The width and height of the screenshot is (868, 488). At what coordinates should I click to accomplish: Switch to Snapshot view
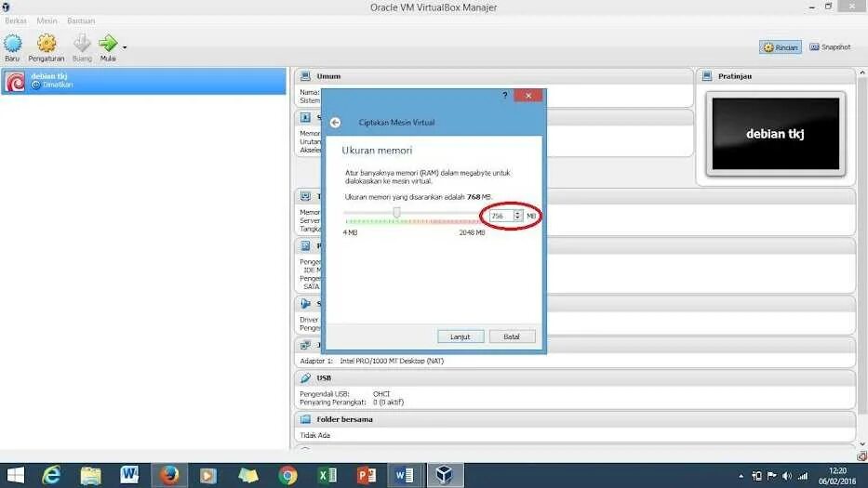tap(830, 47)
